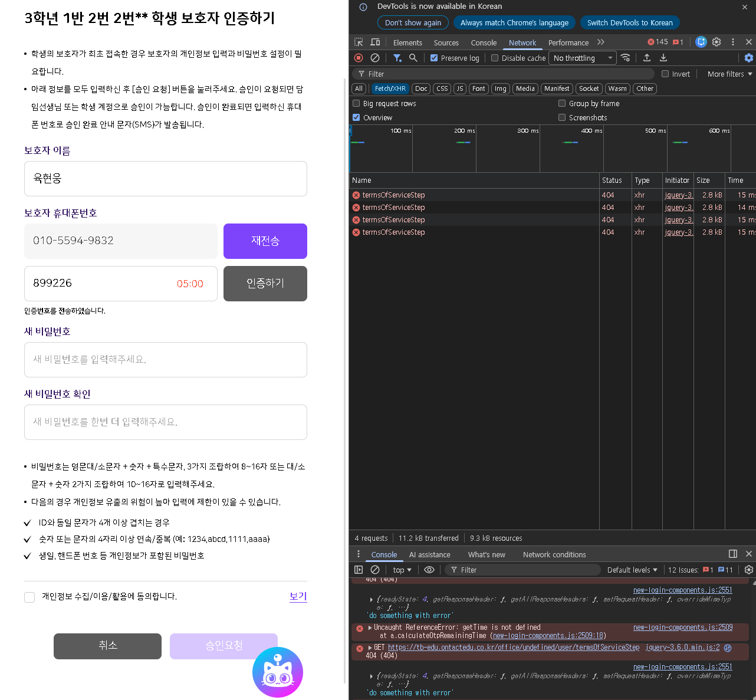Click the cat chatbot mascot icon

coord(277,672)
